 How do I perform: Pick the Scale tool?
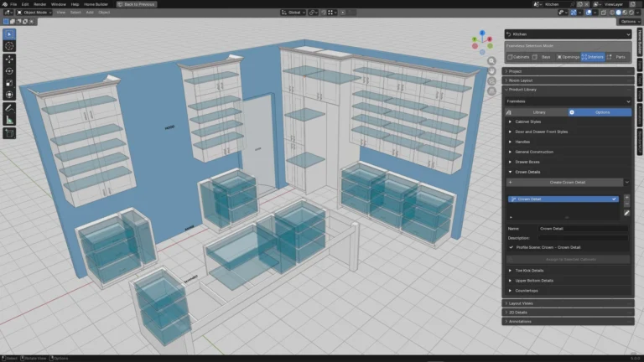coord(9,83)
